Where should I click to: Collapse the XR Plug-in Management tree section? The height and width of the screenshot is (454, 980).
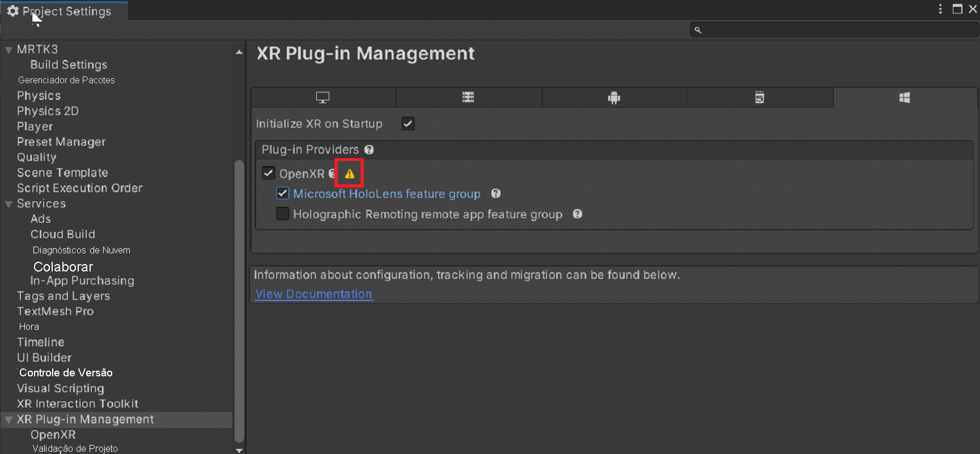click(9, 420)
